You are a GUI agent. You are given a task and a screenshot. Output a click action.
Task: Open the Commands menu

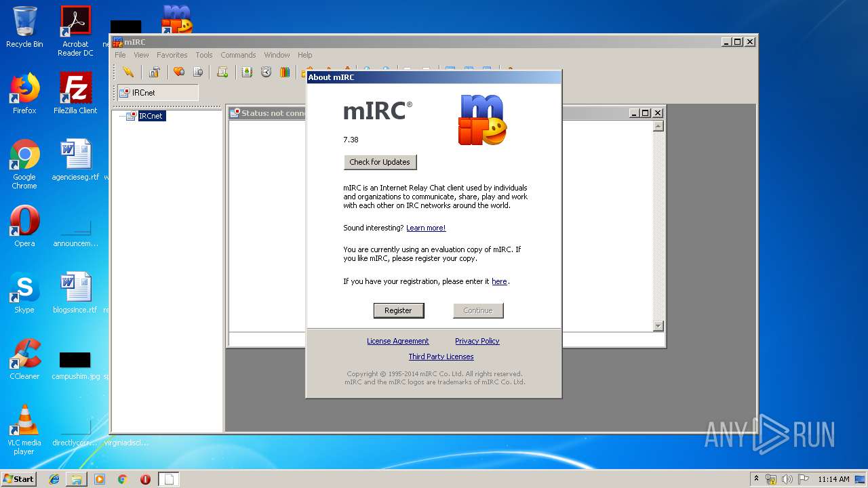(x=238, y=55)
